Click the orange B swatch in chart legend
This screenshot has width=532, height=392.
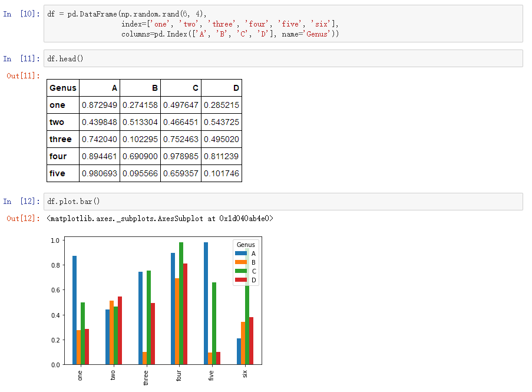(241, 262)
